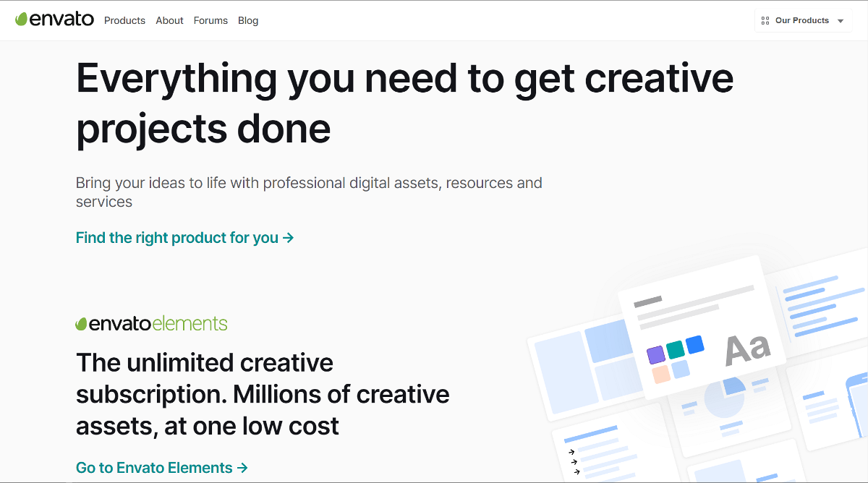Click the Our Products dropdown arrow
Image resolution: width=868 pixels, height=483 pixels.
[841, 22]
